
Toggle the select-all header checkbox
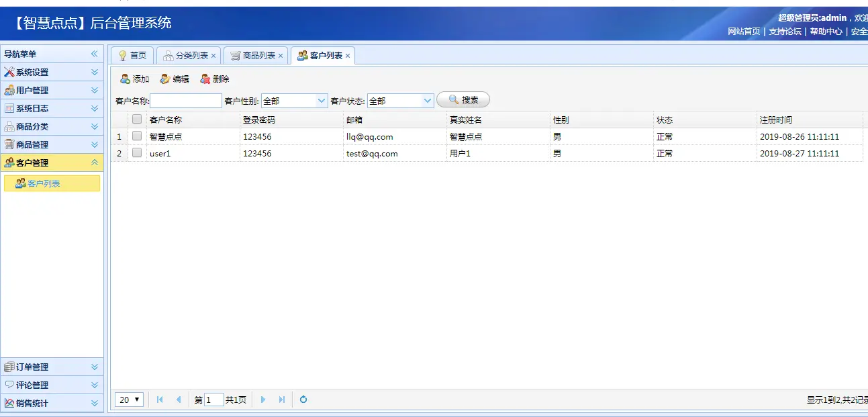click(137, 120)
